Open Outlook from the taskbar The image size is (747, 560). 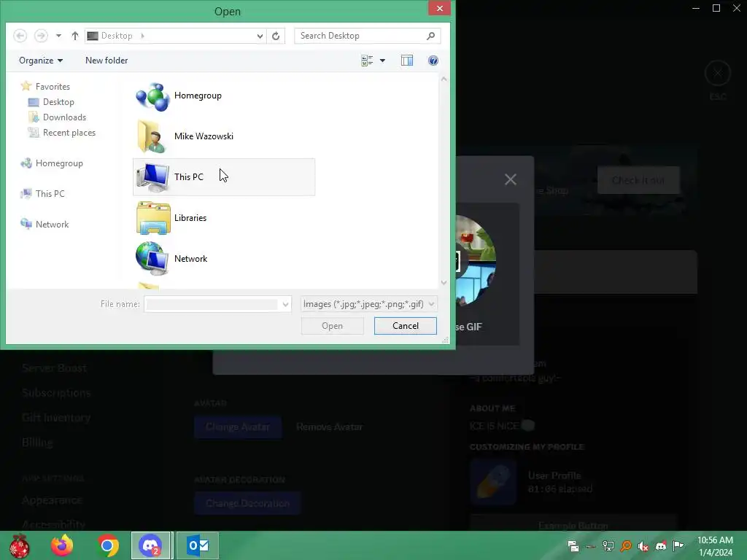pos(198,545)
